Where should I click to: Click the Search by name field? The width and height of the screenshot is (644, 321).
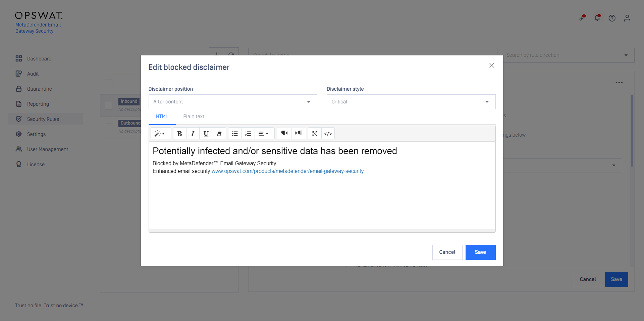pyautogui.click(x=373, y=52)
